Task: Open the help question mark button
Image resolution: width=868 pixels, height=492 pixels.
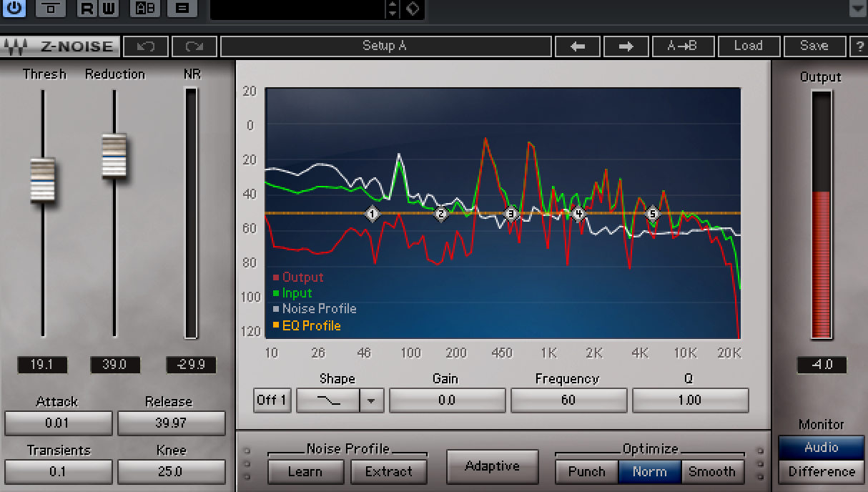Action: tap(859, 46)
